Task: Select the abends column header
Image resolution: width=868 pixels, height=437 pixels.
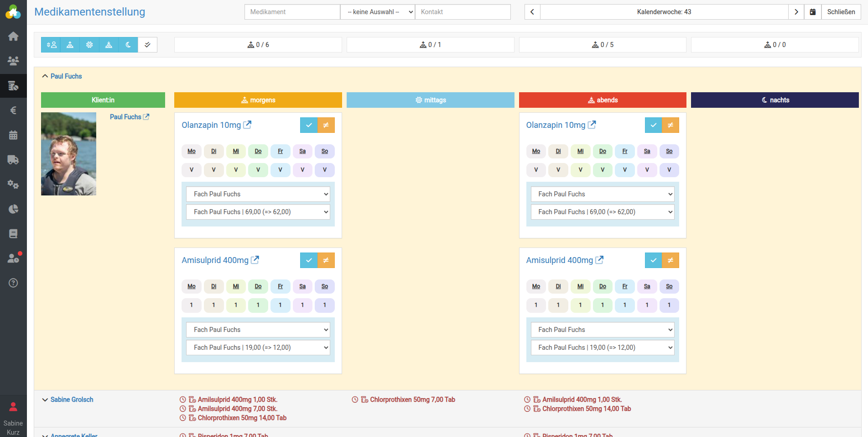Action: pos(602,100)
